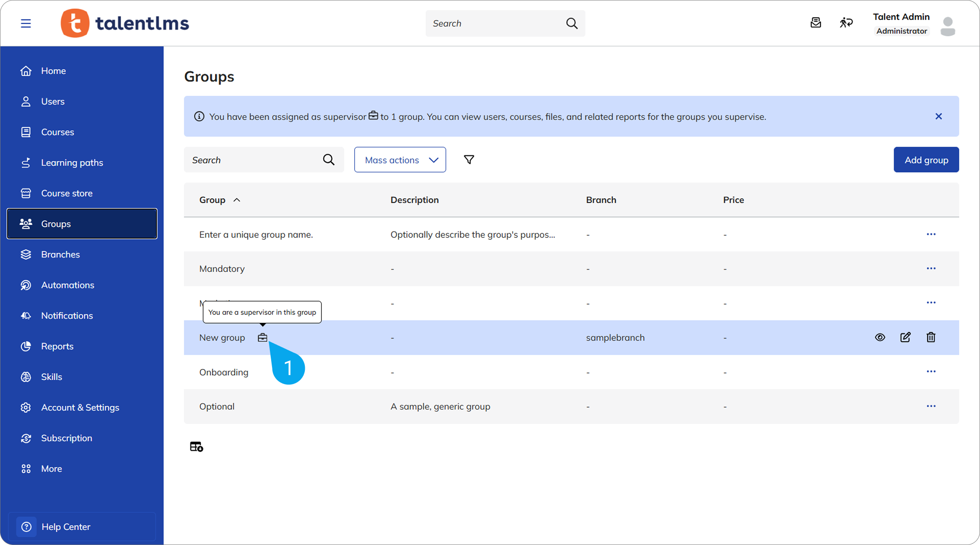Click the Administrator role badge
The height and width of the screenshot is (545, 980).
click(902, 31)
